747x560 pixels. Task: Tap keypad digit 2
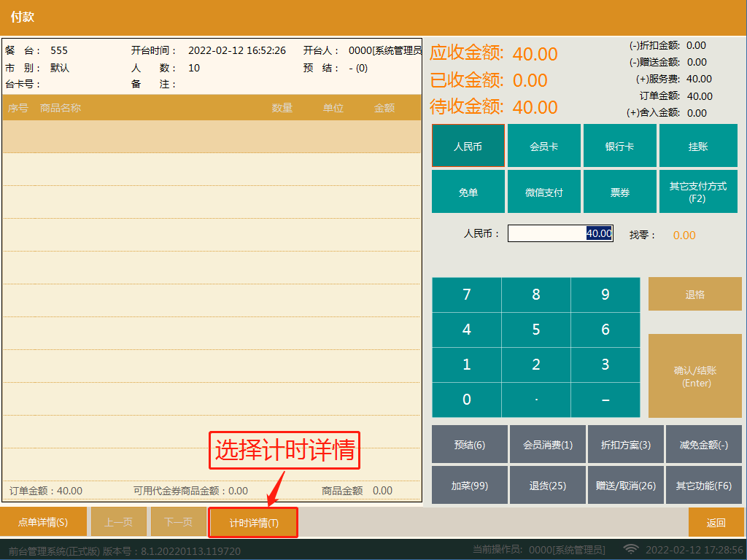click(536, 365)
